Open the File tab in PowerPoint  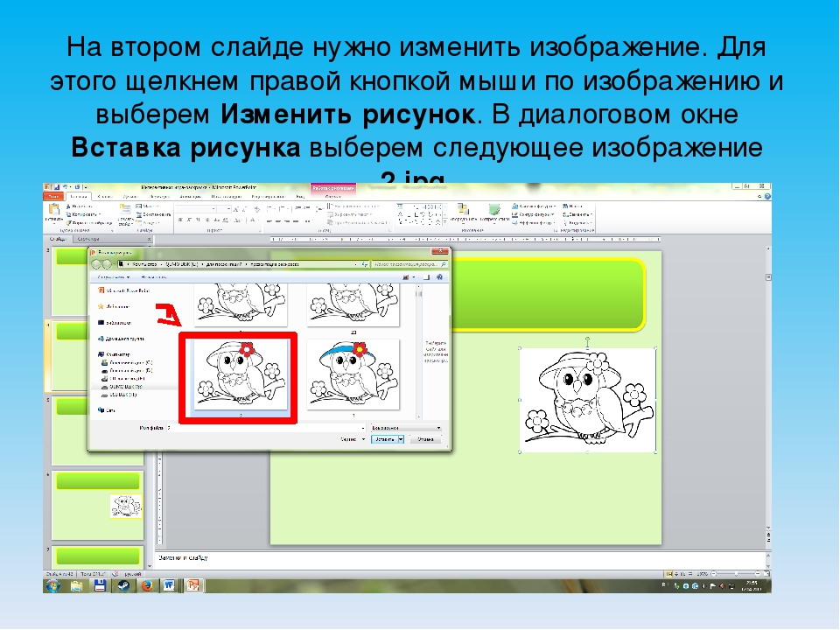click(x=52, y=197)
